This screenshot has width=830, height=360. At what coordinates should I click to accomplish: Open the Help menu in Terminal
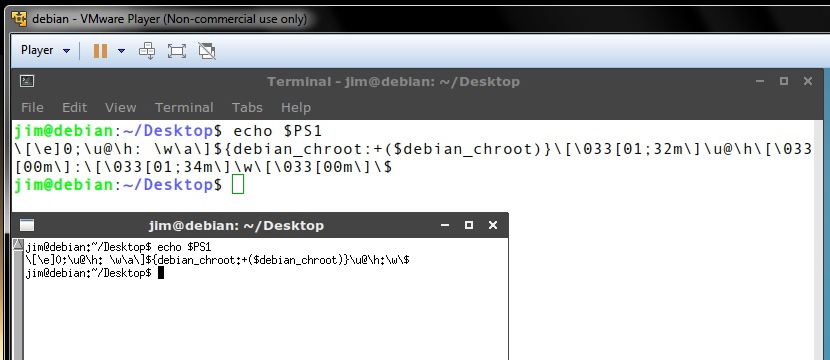295,107
